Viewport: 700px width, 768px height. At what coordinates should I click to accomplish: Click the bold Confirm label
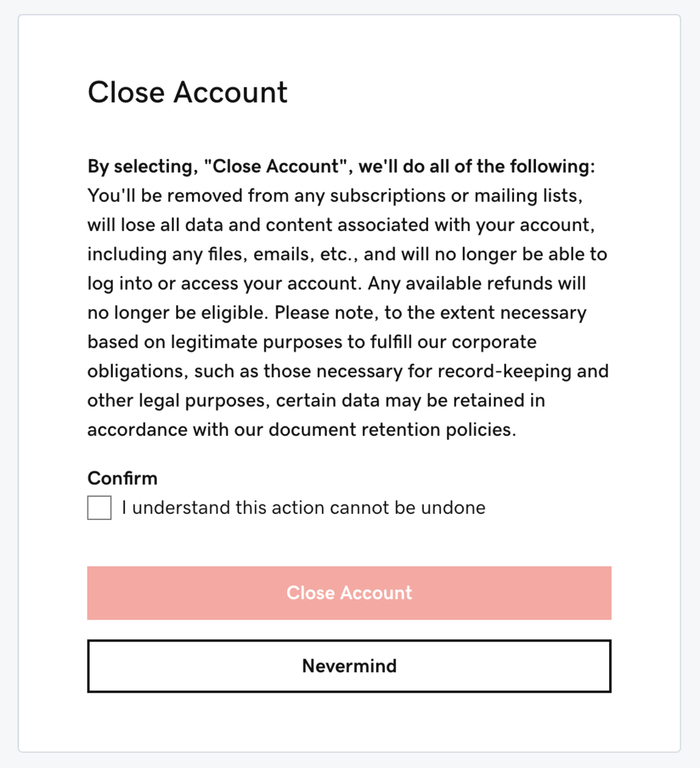pyautogui.click(x=122, y=478)
